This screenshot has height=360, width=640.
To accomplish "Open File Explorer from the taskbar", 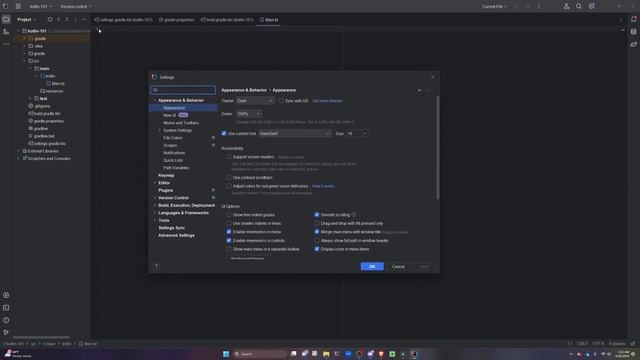I will click(x=326, y=354).
